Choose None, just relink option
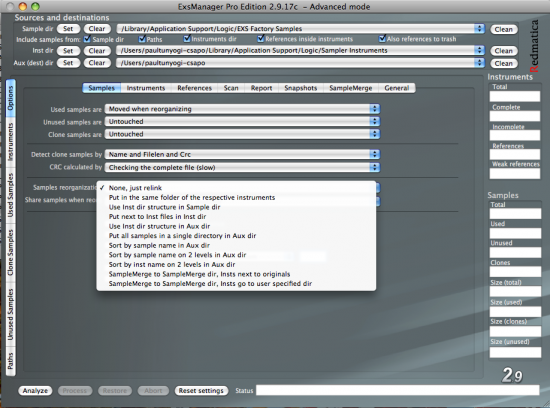The width and height of the screenshot is (550, 408). (x=236, y=188)
